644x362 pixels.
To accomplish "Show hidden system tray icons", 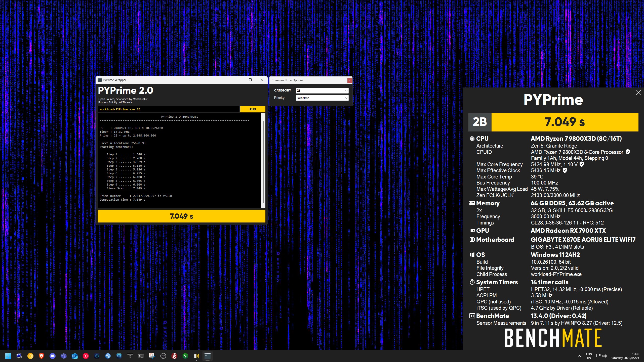I will pos(579,356).
